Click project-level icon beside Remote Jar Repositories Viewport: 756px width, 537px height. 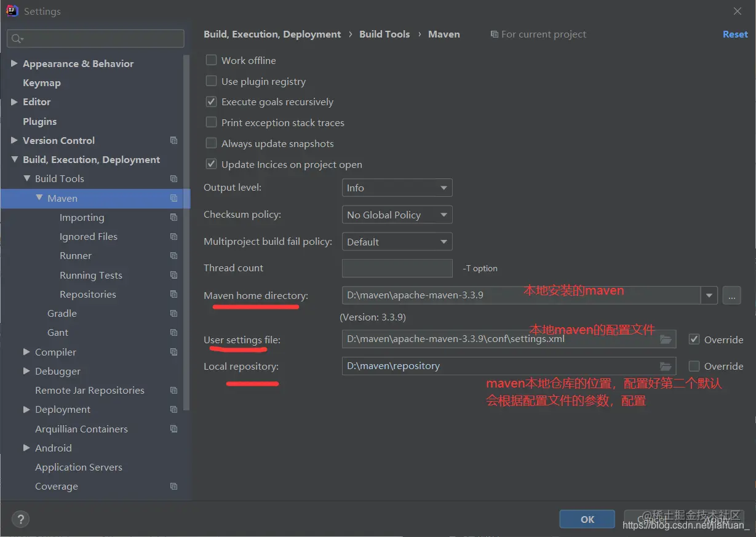point(174,390)
